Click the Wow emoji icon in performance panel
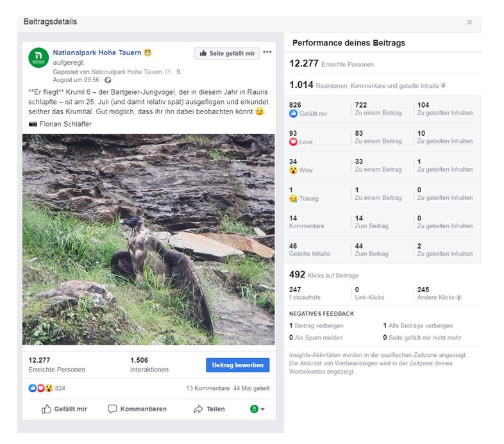 tap(293, 170)
